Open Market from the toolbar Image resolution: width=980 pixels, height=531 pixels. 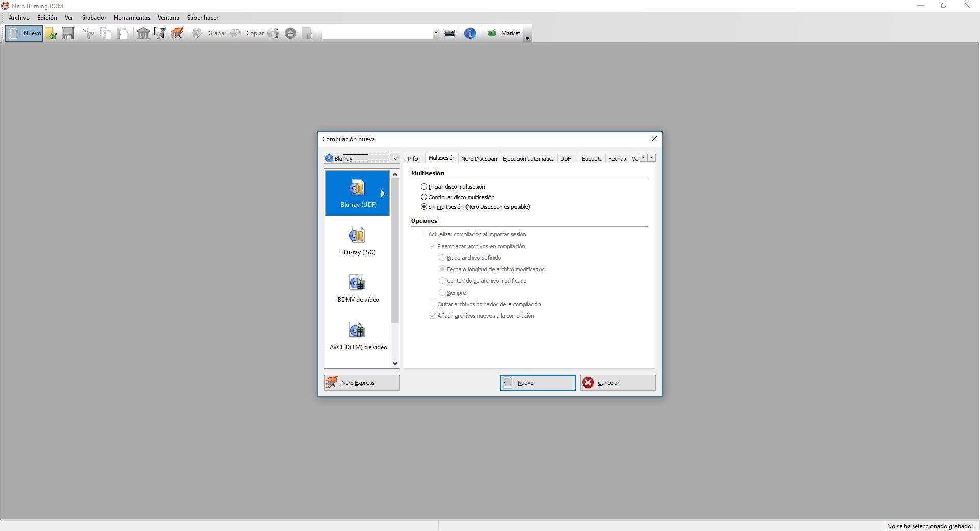coord(504,33)
